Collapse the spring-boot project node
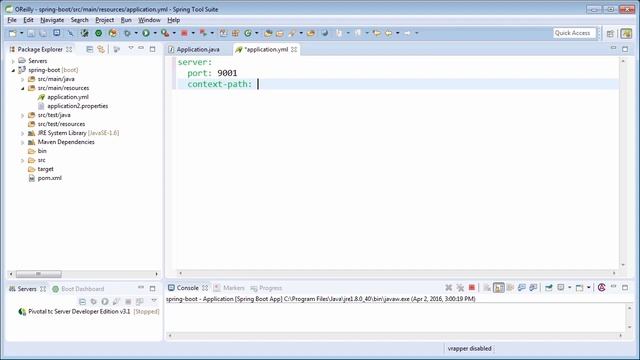 point(13,70)
